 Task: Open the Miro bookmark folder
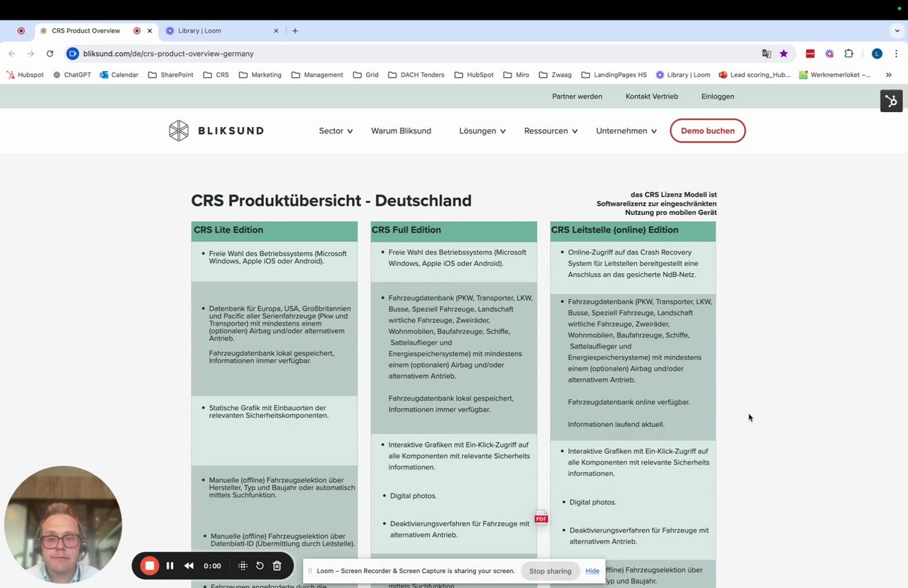pos(516,74)
